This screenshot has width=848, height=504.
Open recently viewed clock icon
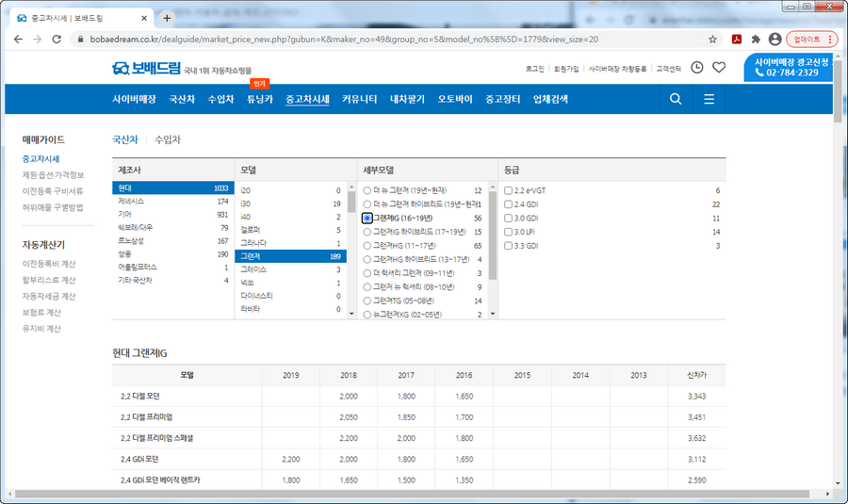pos(697,67)
